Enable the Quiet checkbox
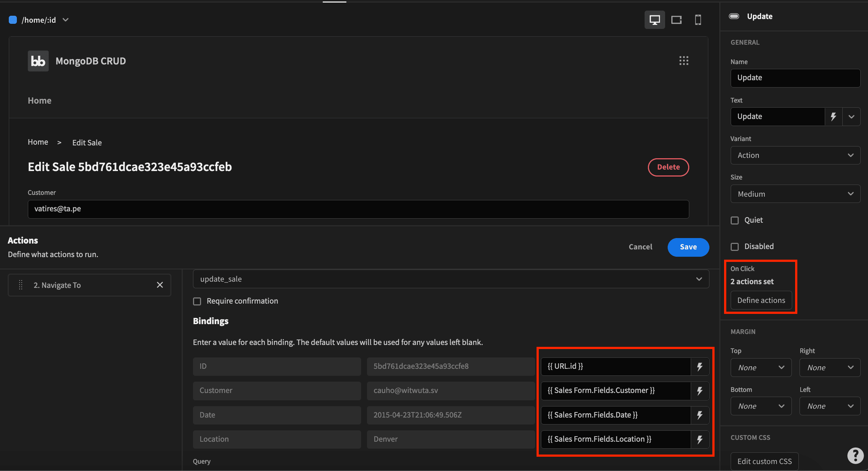868x471 pixels. [735, 220]
